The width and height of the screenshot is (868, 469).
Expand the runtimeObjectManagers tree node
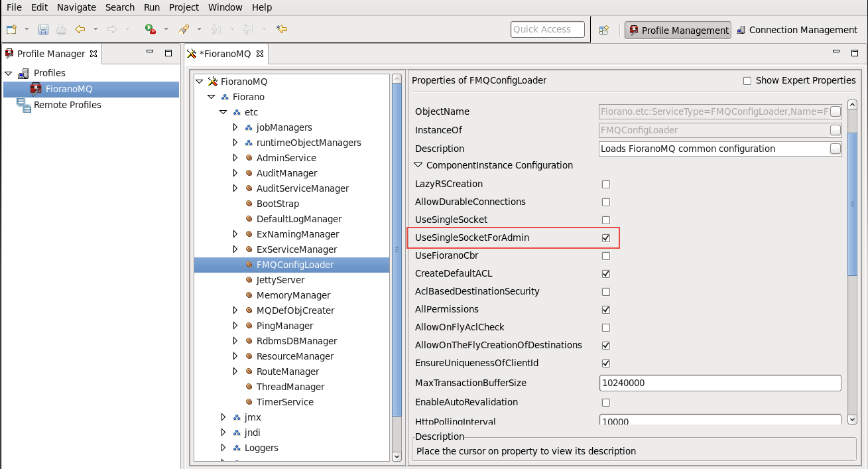click(235, 143)
